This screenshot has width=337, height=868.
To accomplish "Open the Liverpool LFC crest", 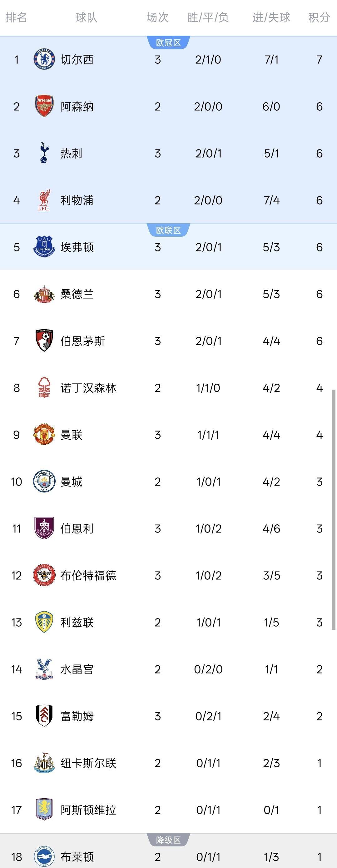I will (44, 200).
